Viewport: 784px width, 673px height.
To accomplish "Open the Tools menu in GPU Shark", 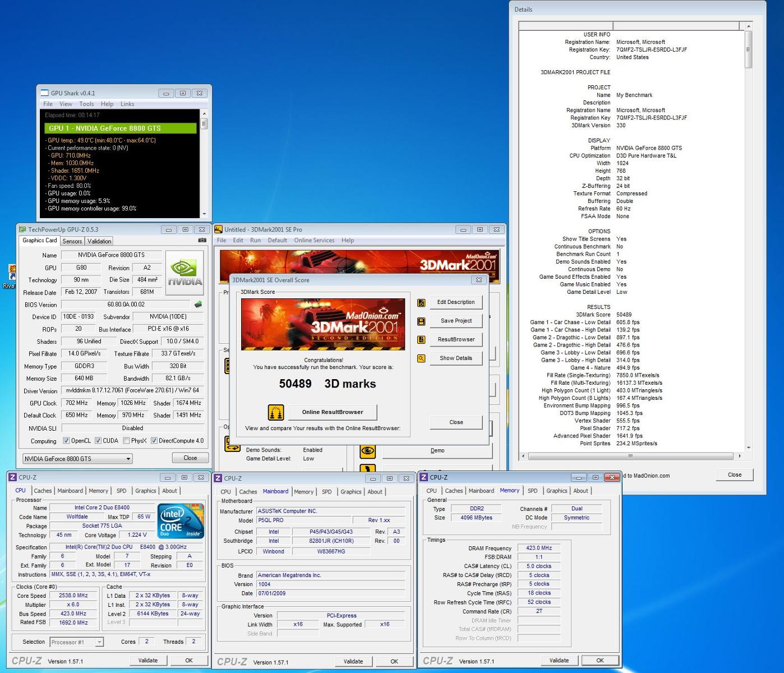I will point(86,104).
